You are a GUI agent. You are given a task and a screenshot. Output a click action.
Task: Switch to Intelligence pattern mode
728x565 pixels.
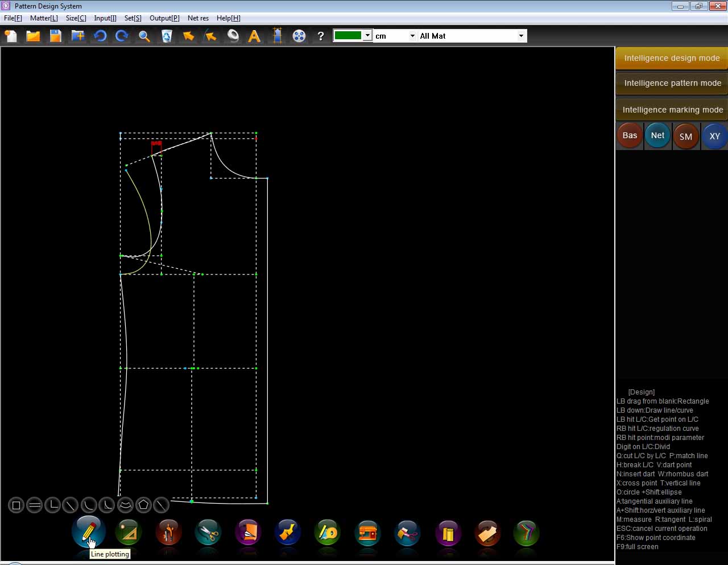click(x=672, y=83)
